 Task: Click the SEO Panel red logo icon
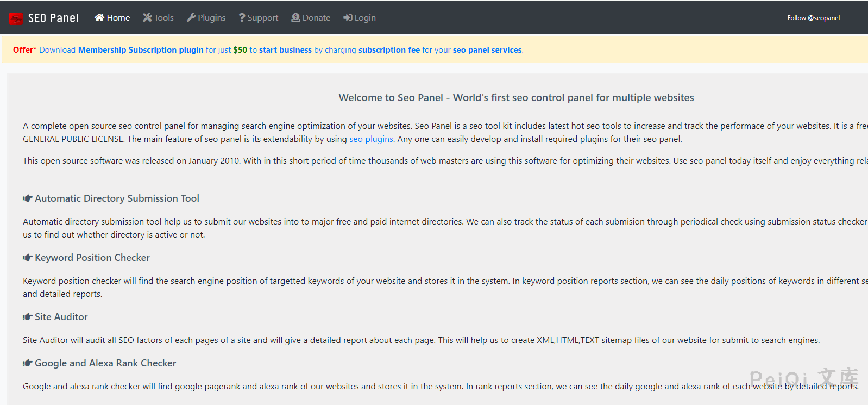point(16,18)
